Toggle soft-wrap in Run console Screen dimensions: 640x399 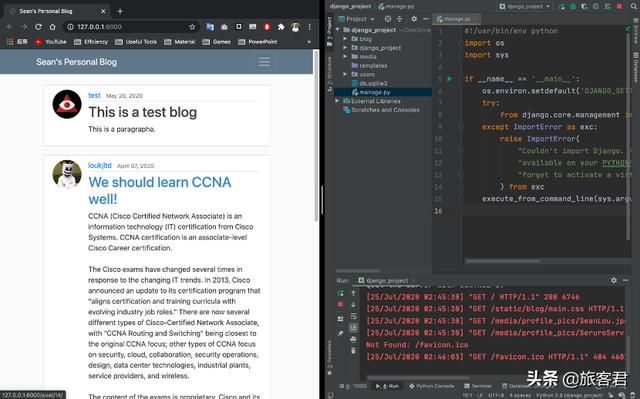pos(353,316)
